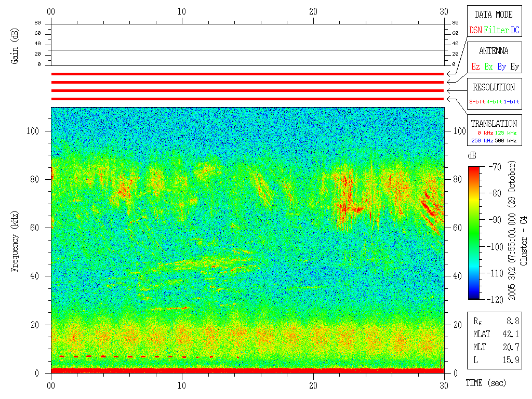Click the blue DC data mode label

[515, 30]
